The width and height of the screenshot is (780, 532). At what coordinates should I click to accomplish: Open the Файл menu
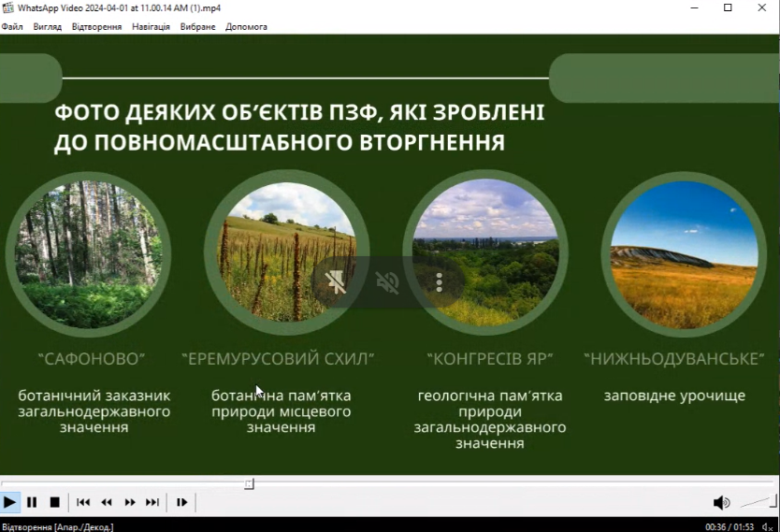12,26
